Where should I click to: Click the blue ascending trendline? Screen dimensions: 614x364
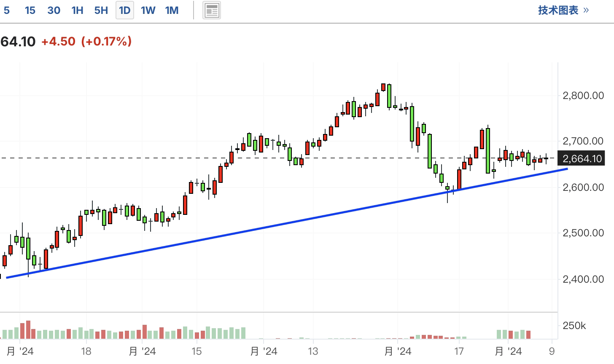point(287,223)
